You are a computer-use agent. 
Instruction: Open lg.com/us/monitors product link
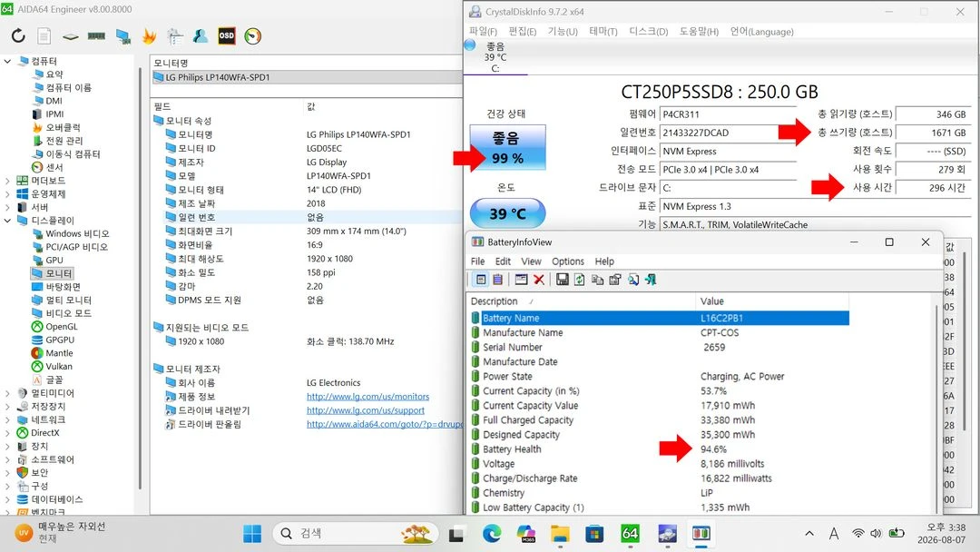[x=367, y=397]
